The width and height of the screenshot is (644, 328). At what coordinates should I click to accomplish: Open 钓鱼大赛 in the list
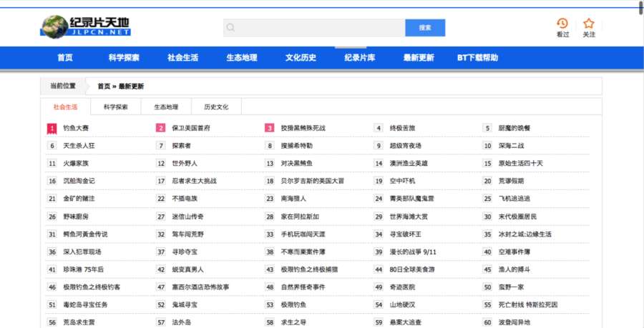coord(76,128)
